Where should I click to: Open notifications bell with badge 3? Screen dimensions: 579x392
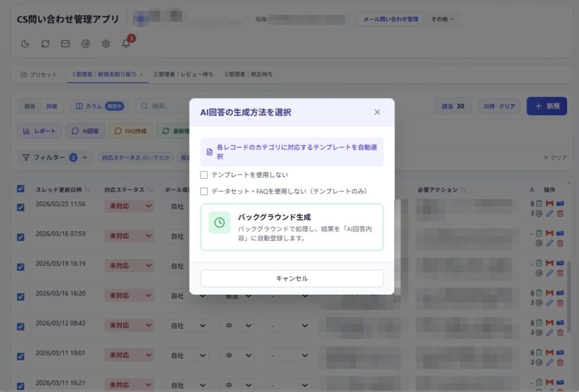[126, 43]
